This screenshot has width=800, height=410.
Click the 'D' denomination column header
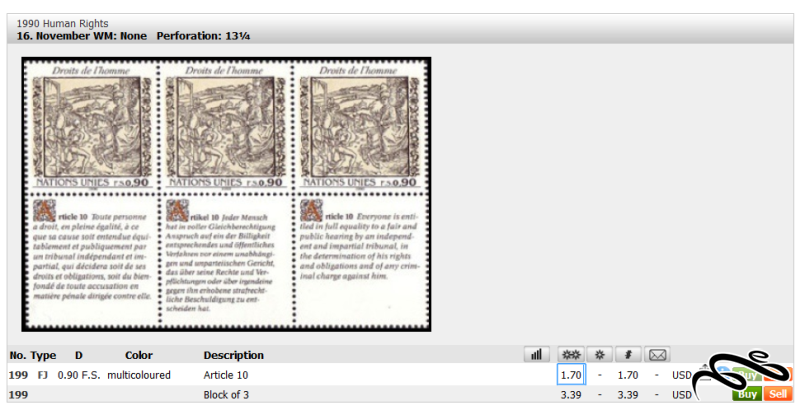(79, 355)
